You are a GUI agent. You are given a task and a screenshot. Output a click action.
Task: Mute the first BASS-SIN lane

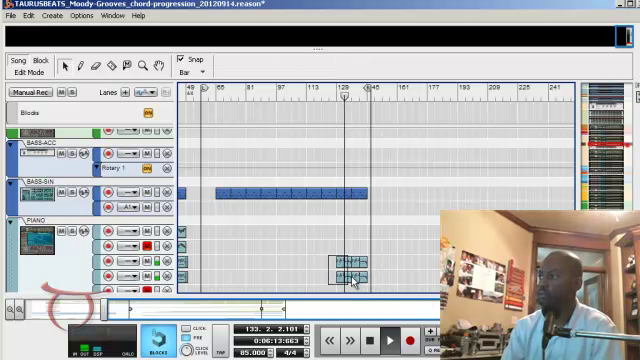(147, 192)
